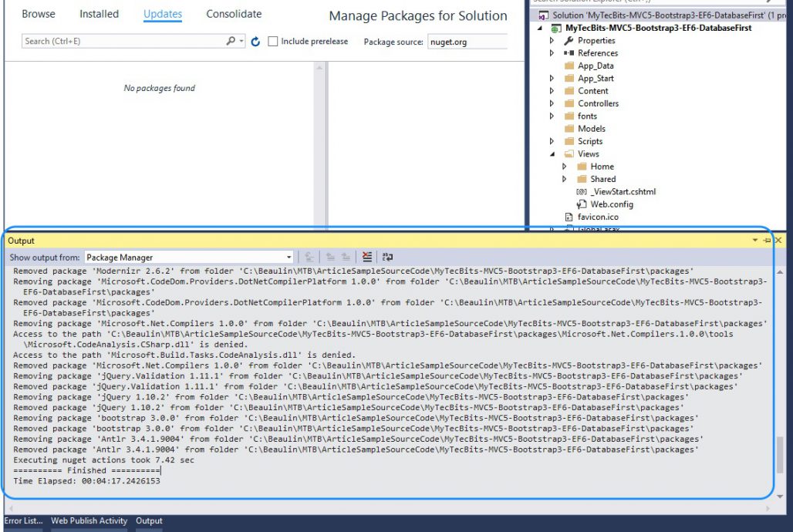Clear all output in Output panel

tap(367, 257)
